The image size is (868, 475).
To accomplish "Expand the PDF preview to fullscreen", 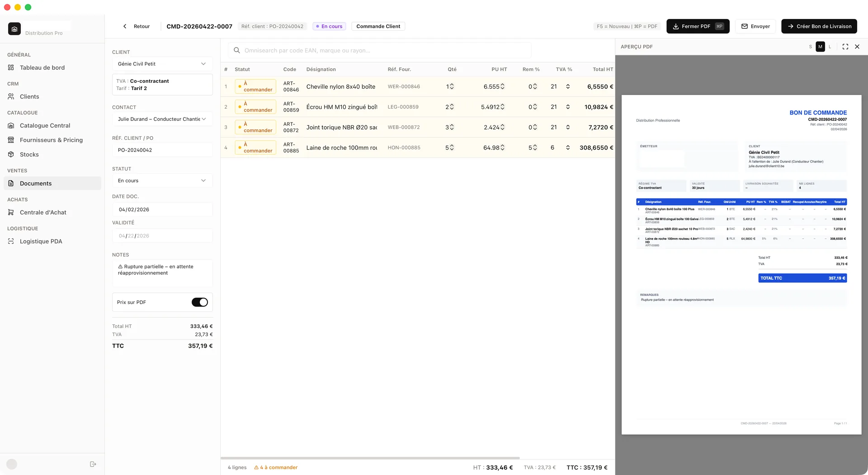I will (845, 47).
